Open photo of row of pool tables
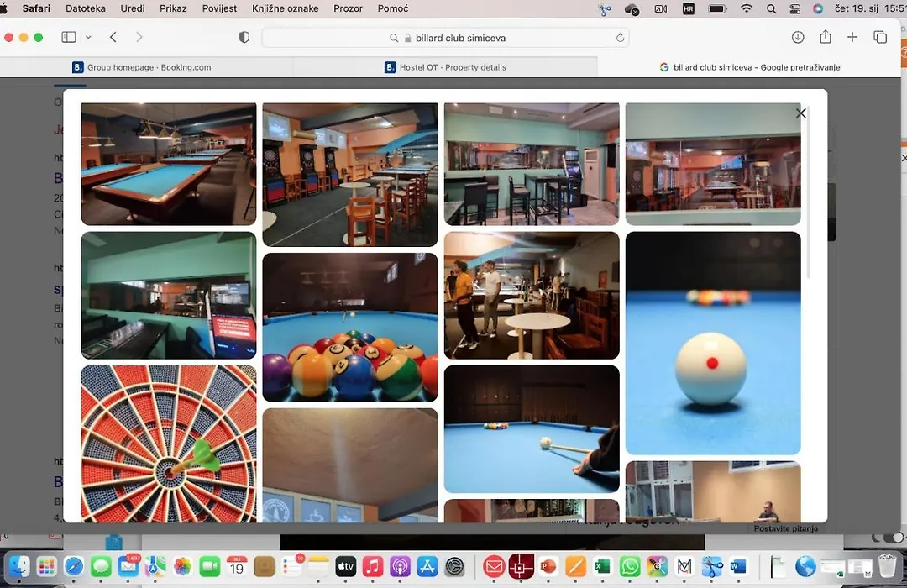This screenshot has height=588, width=907. pyautogui.click(x=168, y=164)
